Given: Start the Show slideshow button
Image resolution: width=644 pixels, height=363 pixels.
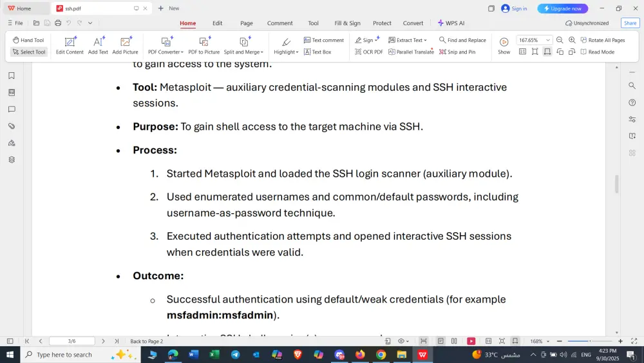Looking at the screenshot, I should point(504,46).
